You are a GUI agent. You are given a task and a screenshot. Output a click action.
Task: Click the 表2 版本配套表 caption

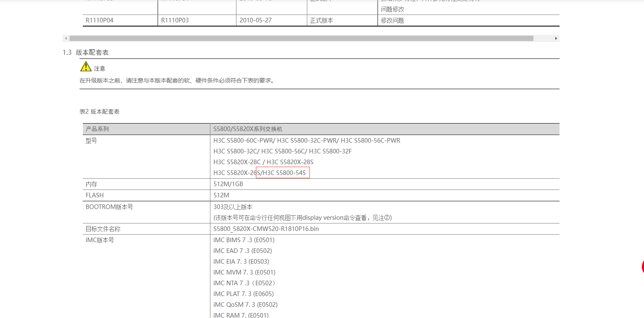(99, 112)
